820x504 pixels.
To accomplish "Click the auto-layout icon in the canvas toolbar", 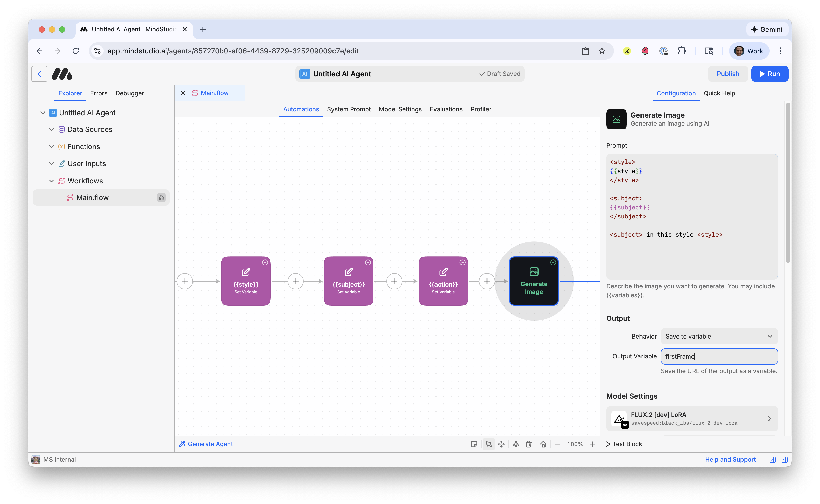I will tap(516, 444).
